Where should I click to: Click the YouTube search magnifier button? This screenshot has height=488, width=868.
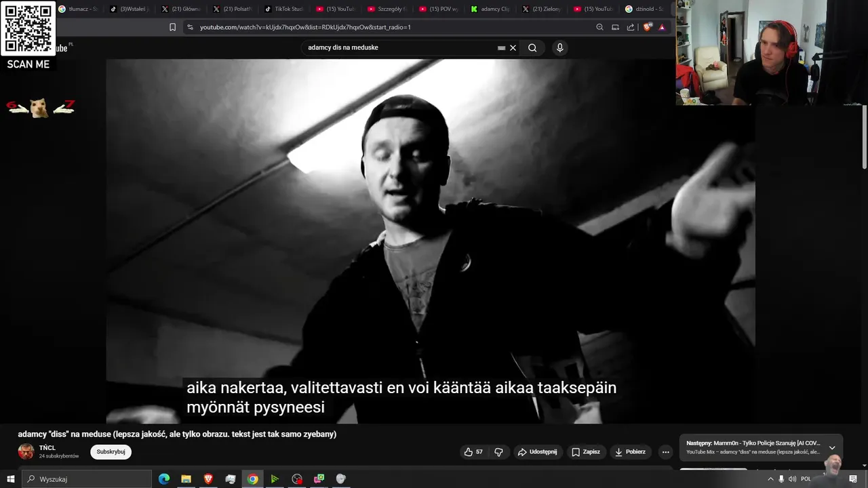(x=532, y=48)
